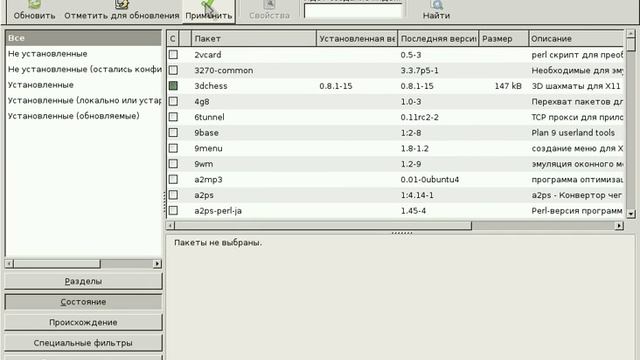Toggle the status checkbox for 9base

(173, 133)
